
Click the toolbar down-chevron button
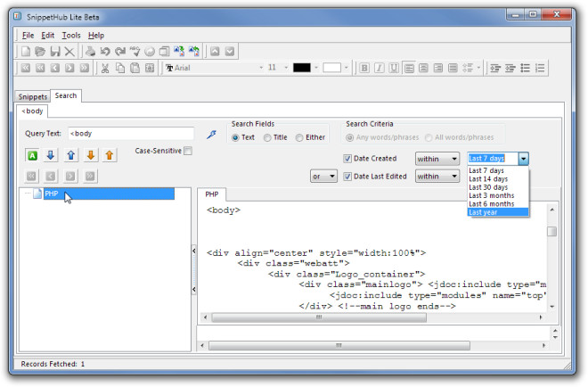point(230,52)
